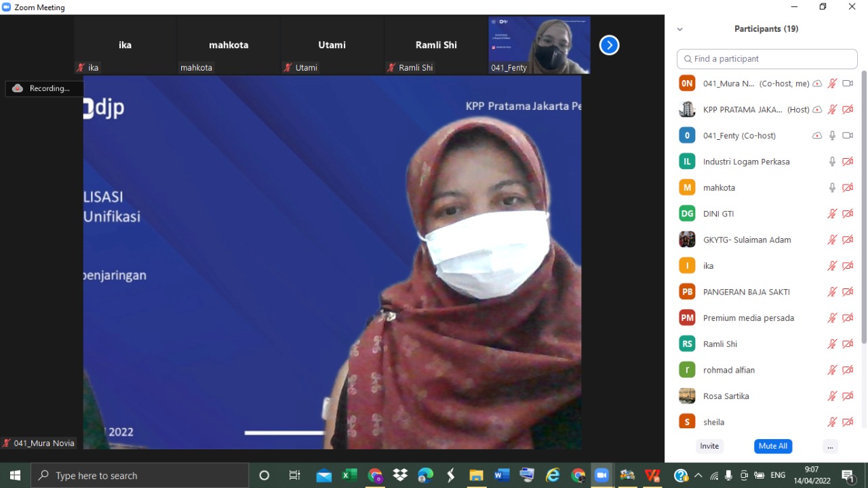Open Excel from the taskbar

click(x=349, y=475)
